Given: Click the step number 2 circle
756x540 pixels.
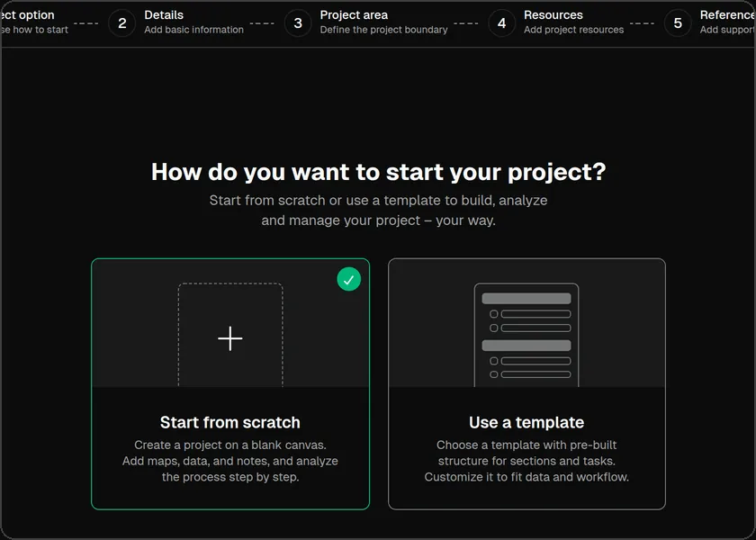Looking at the screenshot, I should 122,22.
